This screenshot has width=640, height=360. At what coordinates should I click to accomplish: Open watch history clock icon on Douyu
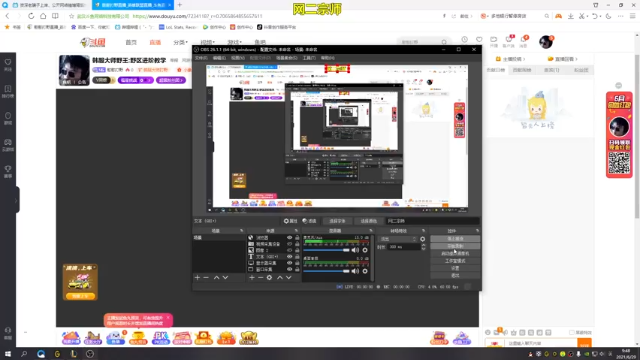[x=464, y=39]
